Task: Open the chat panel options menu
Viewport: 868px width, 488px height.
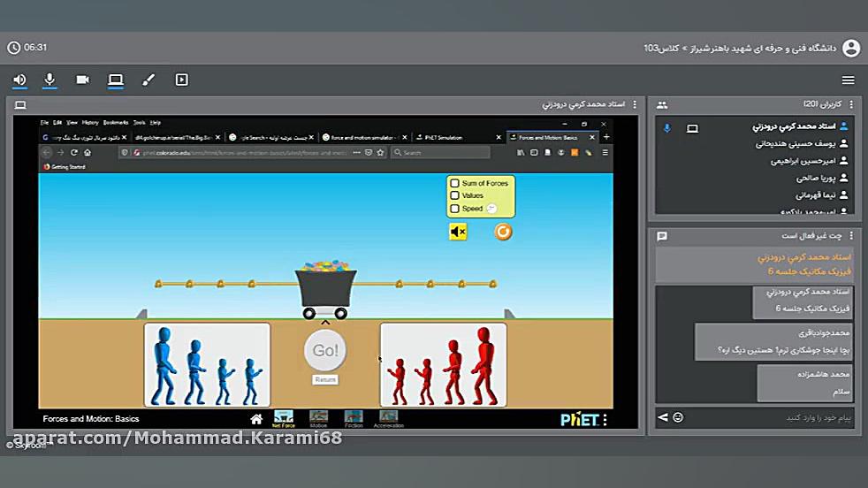Action: click(851, 236)
